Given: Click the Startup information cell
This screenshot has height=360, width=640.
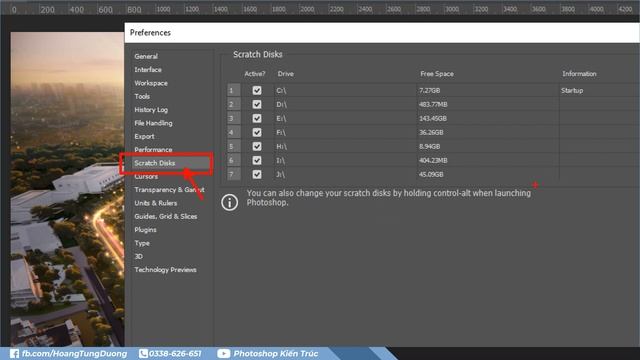Looking at the screenshot, I should tap(572, 91).
